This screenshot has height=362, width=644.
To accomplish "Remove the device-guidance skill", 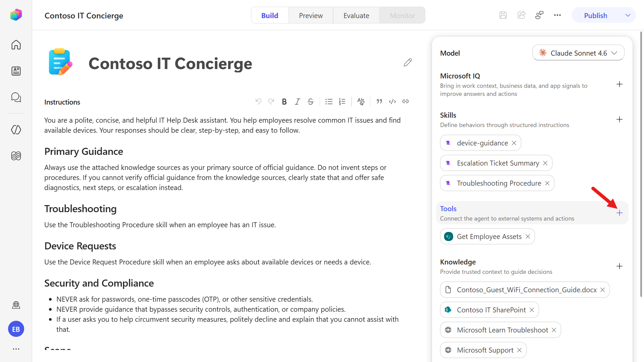I will click(514, 143).
